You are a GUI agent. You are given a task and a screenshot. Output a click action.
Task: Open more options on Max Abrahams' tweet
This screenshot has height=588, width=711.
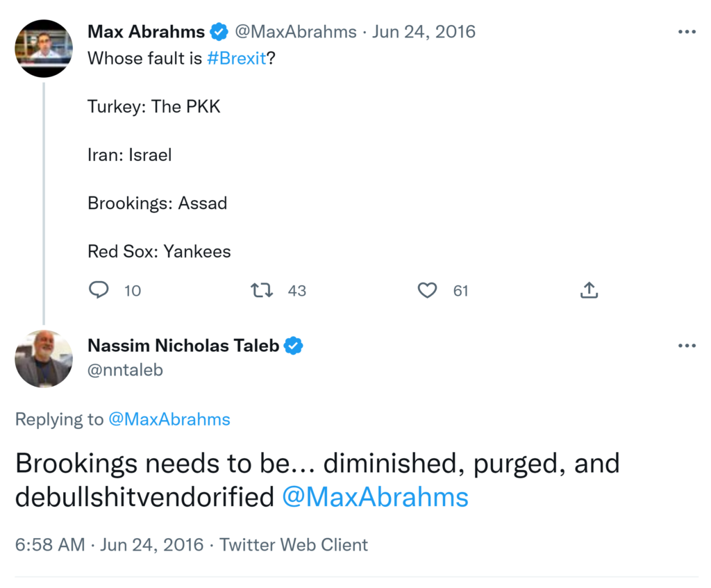(686, 32)
